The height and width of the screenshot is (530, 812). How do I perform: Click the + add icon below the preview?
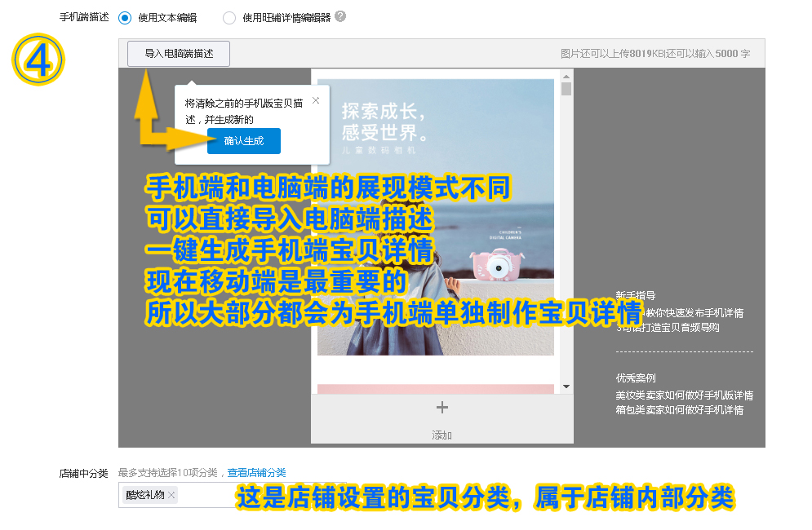click(441, 407)
